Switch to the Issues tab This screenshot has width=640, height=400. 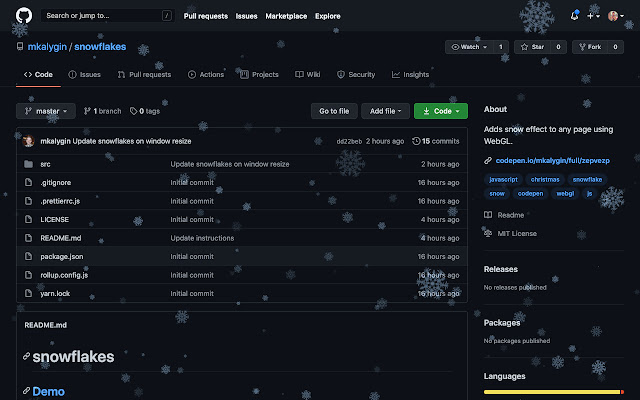pos(84,74)
